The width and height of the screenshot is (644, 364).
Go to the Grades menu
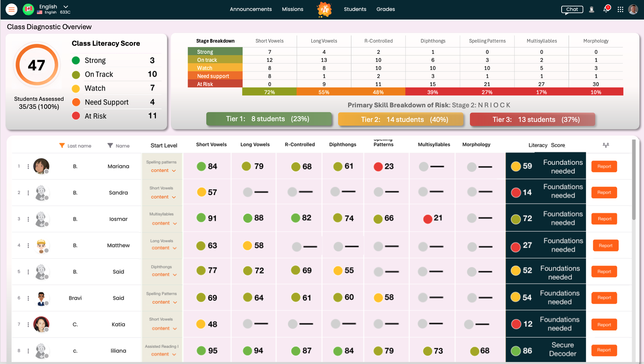click(385, 9)
